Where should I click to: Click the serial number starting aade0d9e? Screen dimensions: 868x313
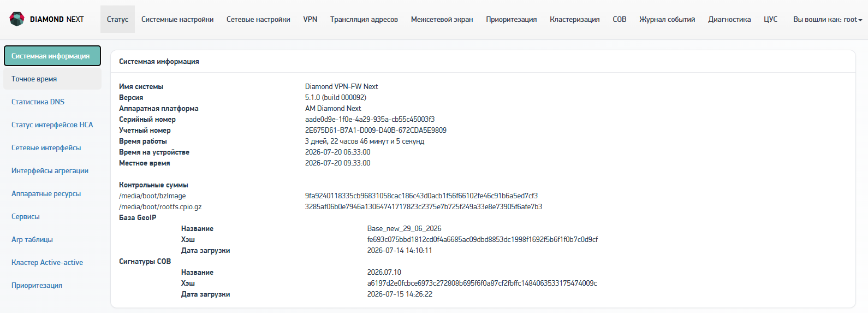(x=370, y=119)
